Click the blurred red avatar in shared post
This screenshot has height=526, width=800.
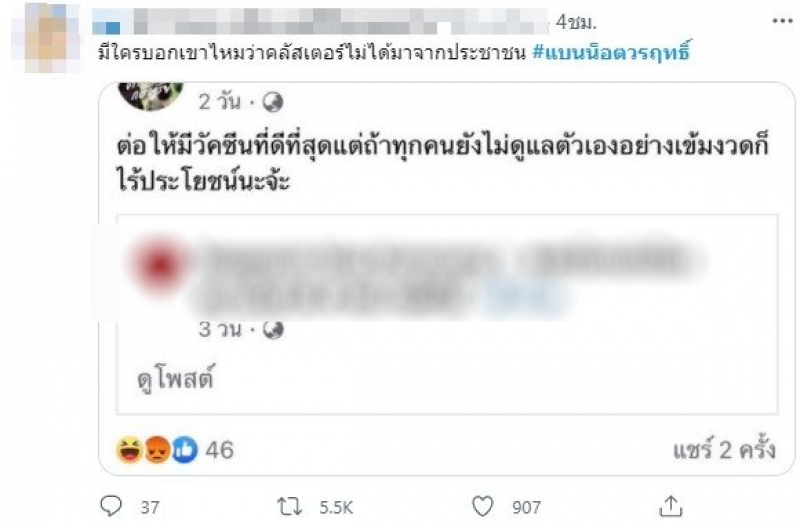160,264
